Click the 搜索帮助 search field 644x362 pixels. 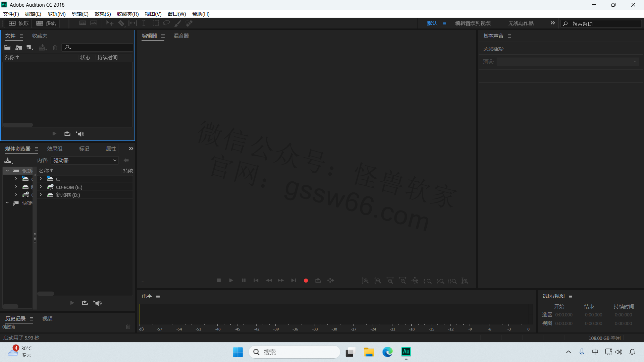pyautogui.click(x=601, y=24)
